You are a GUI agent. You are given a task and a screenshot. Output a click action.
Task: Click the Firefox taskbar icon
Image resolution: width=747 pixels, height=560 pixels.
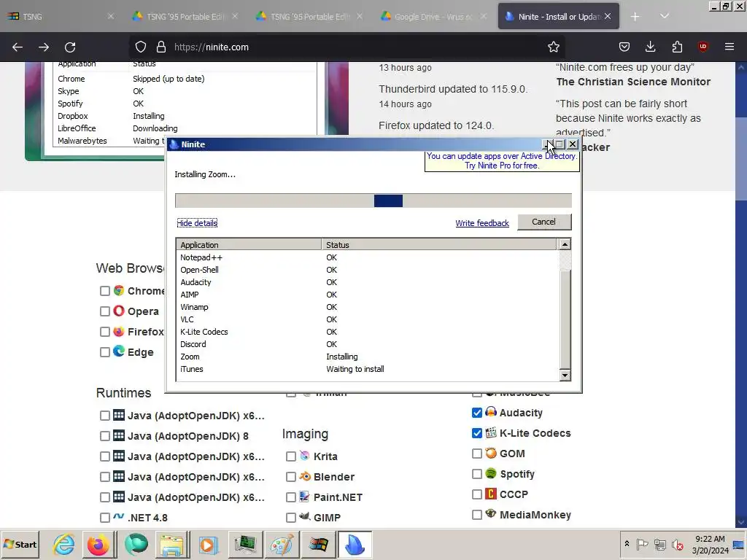point(98,544)
